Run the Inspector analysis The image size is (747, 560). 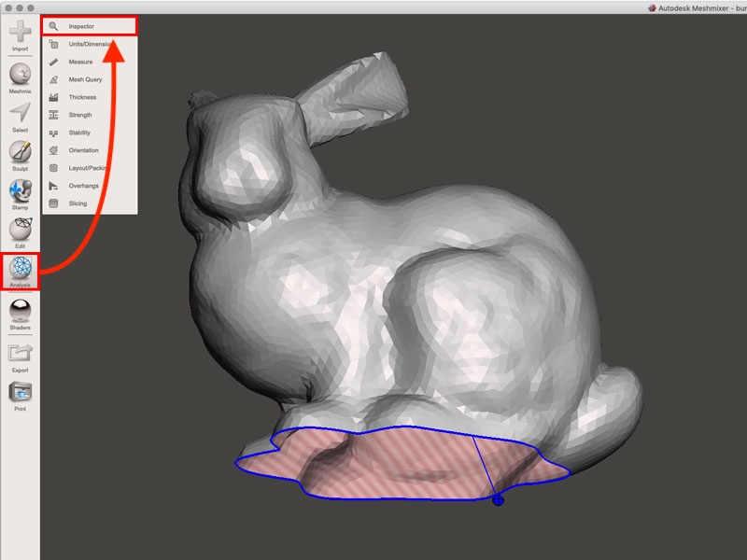coord(90,26)
